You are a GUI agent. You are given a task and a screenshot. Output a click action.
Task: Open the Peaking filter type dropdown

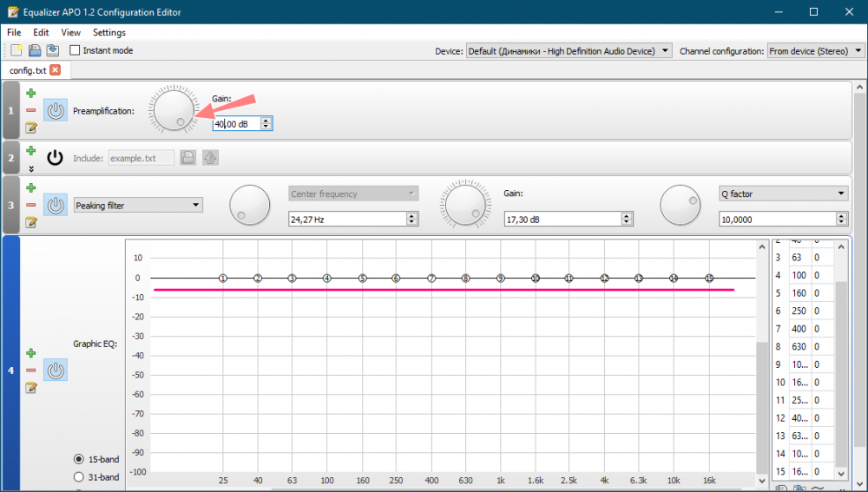138,206
